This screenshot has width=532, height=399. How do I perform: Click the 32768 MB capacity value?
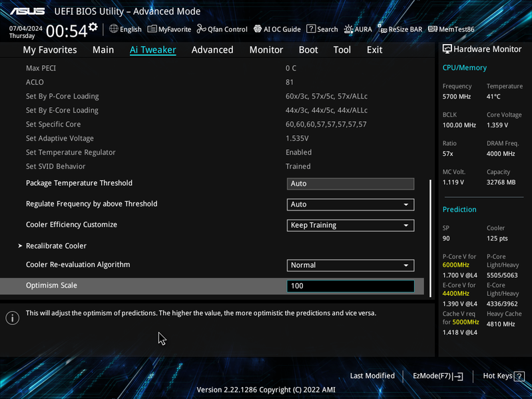point(501,183)
